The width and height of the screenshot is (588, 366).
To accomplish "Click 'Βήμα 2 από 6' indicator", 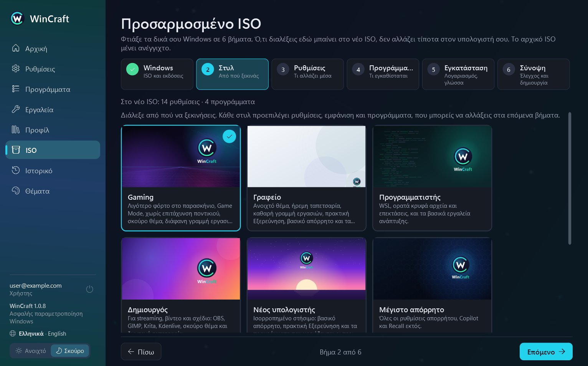I will [340, 352].
